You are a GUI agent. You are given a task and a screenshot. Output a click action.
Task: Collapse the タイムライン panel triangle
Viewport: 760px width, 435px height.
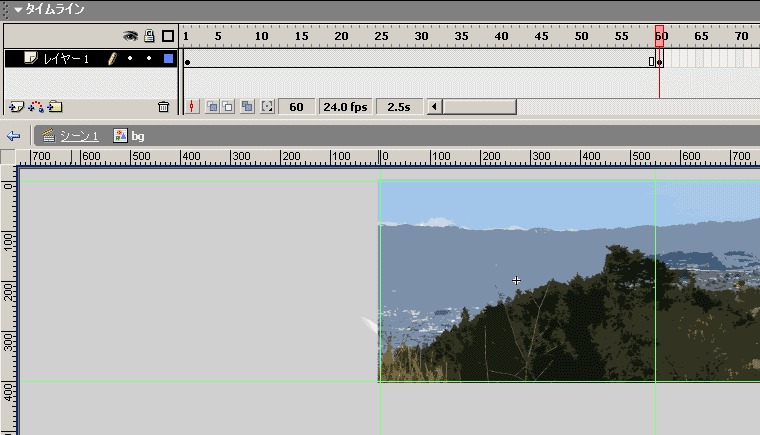click(18, 10)
